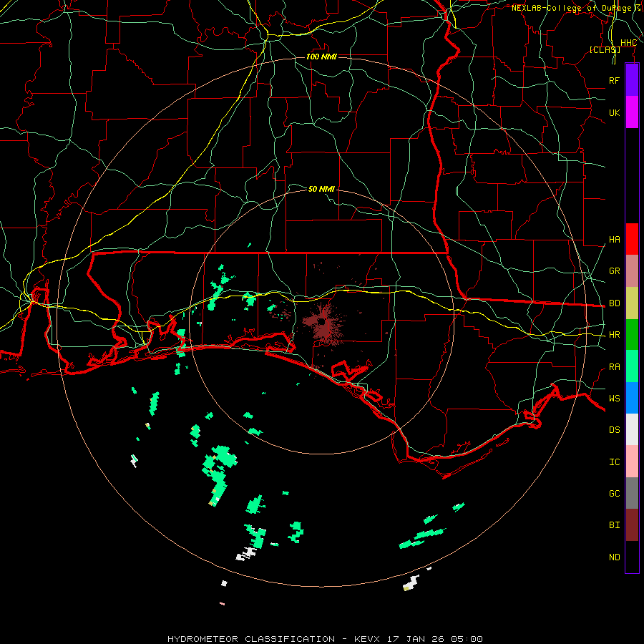Viewport: 644px width, 644px height.
Task: Click the HA legend label
Action: pos(614,240)
